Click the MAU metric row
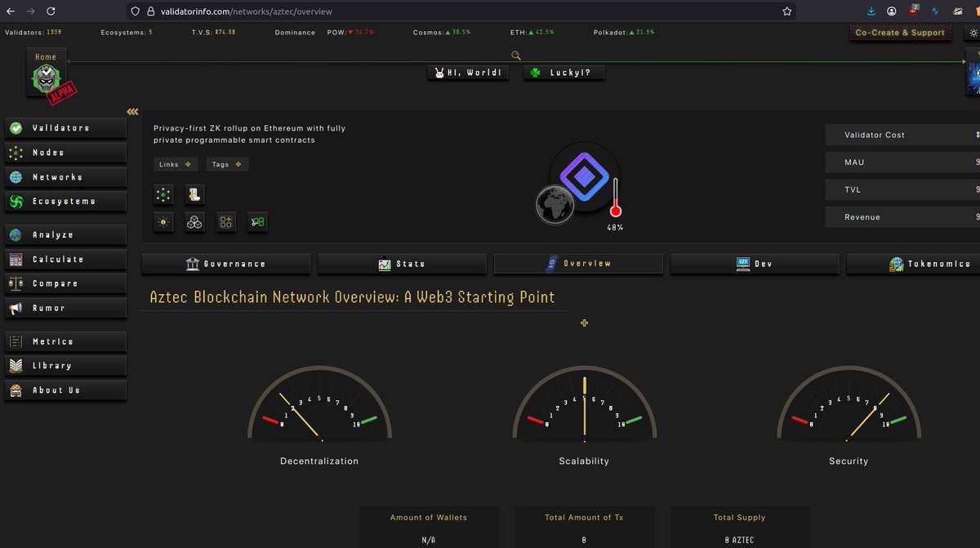The width and height of the screenshot is (980, 548). tap(902, 163)
